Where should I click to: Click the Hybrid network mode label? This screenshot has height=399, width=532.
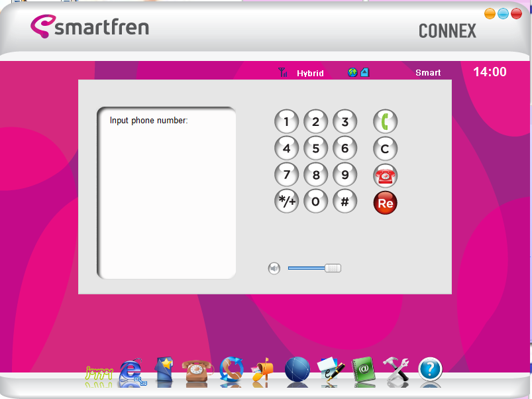click(x=310, y=74)
